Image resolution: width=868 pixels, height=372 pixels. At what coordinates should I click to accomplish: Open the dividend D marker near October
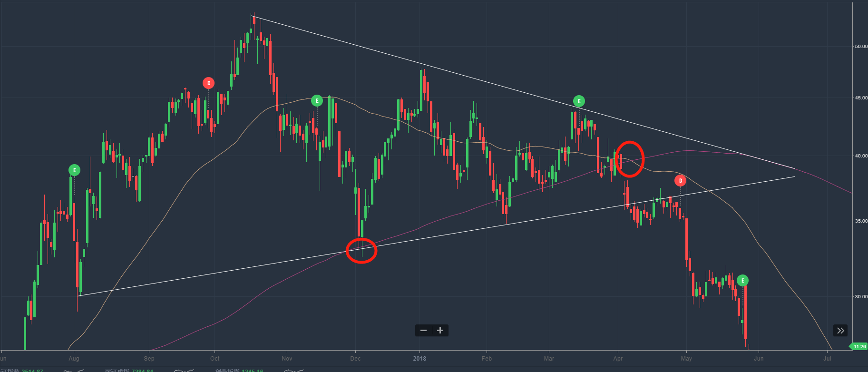pos(208,83)
